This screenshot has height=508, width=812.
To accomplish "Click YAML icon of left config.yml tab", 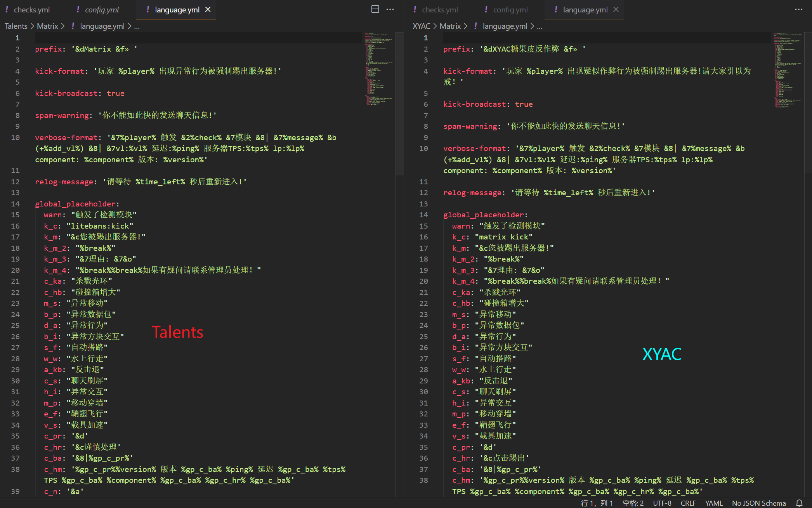I will 78,9.
